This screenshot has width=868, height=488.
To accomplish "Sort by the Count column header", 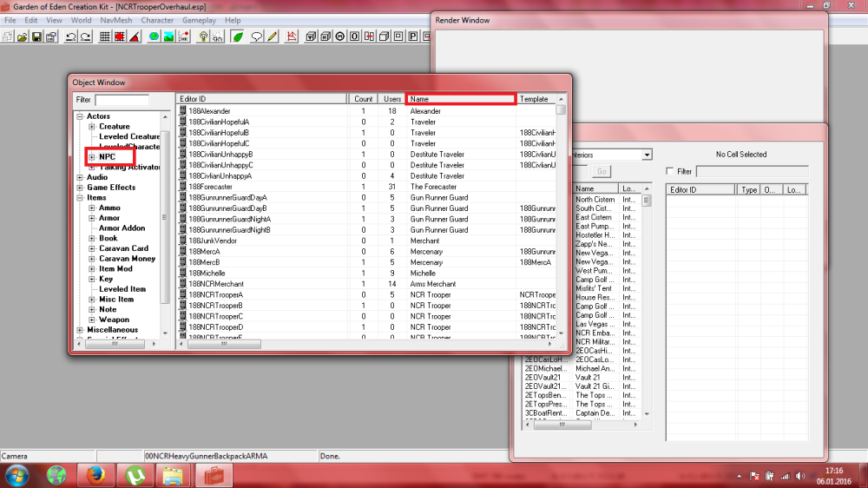I will tap(363, 99).
